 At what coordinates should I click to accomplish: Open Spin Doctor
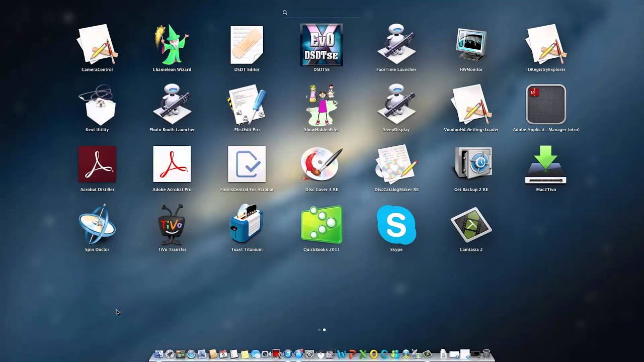click(x=97, y=224)
